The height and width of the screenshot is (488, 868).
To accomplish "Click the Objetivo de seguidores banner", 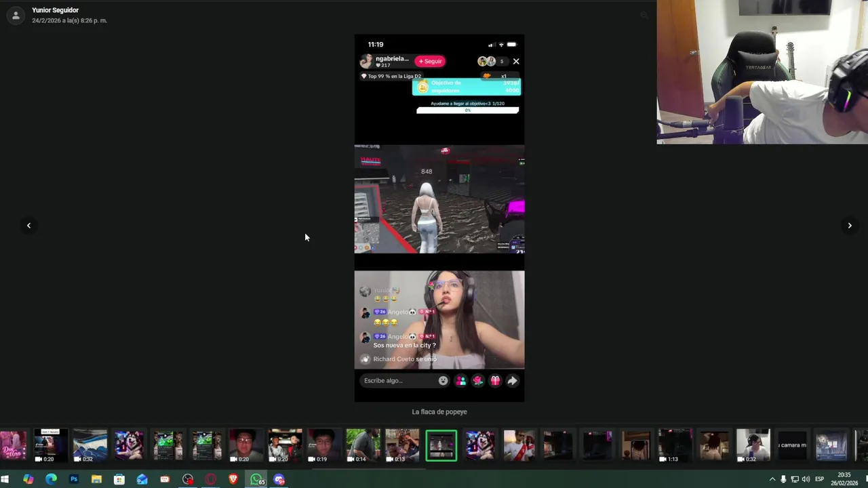I will click(467, 87).
